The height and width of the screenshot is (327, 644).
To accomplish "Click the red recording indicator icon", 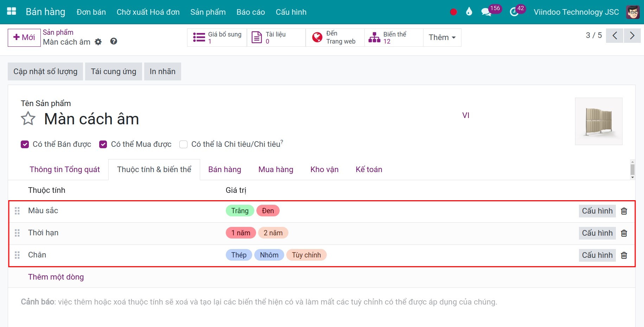I will click(453, 12).
